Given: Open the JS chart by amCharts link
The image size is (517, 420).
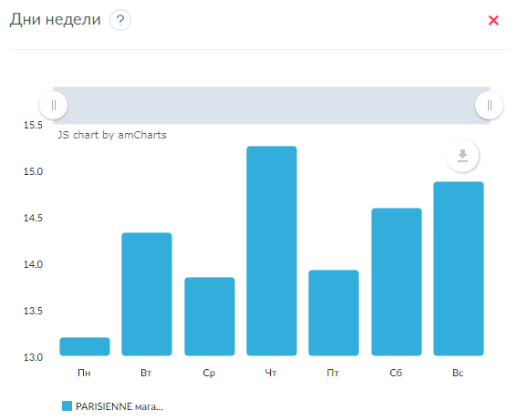Looking at the screenshot, I should [112, 135].
